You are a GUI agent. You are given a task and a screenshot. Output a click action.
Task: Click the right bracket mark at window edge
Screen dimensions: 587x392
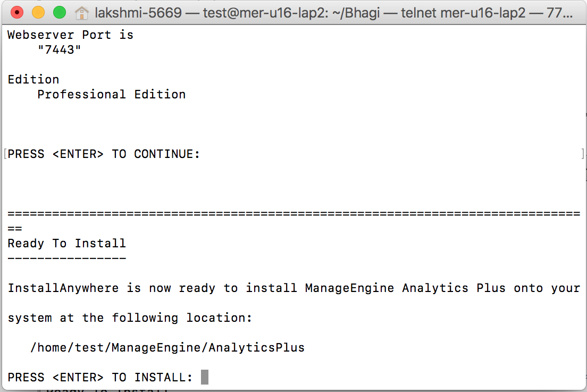coord(583,154)
